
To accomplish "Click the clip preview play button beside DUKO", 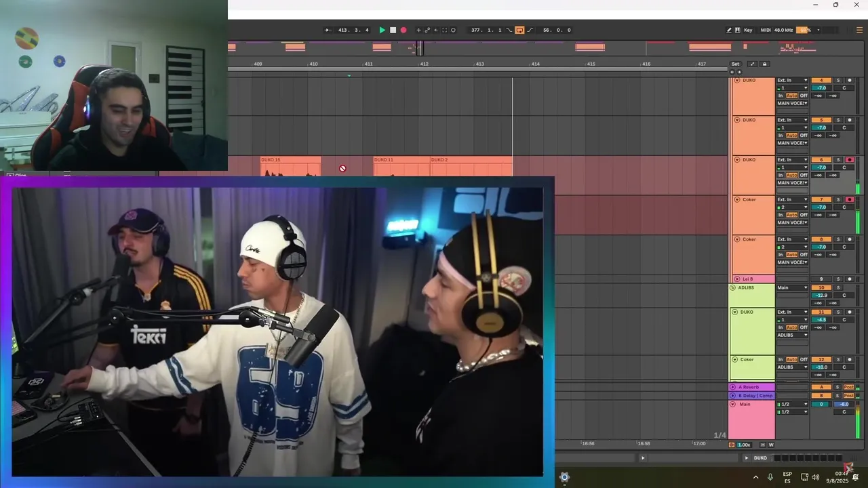I will 747,457.
